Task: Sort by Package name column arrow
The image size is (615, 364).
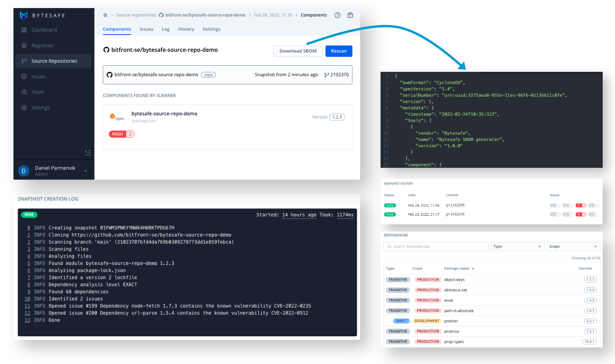Action: 473,269
